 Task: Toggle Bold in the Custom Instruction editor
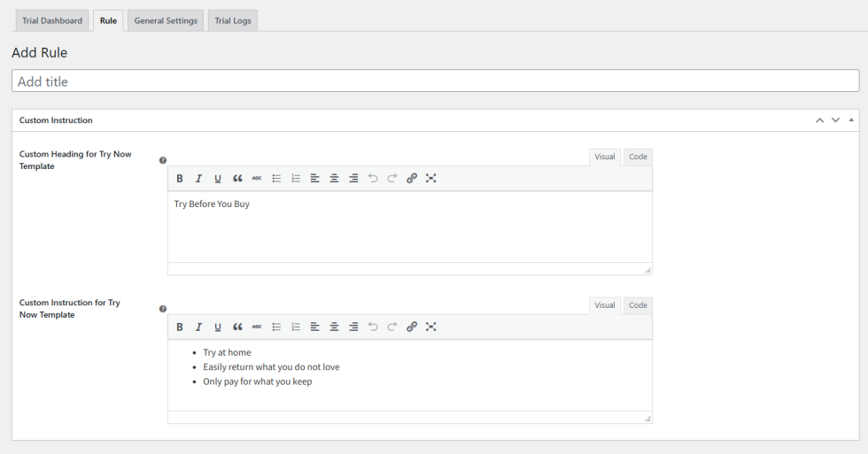[x=179, y=327]
